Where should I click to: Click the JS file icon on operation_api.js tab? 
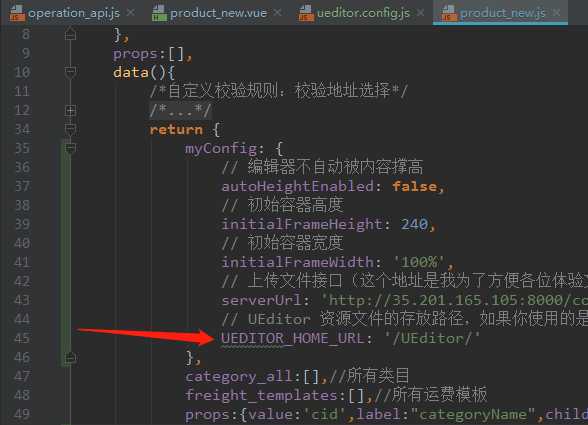pyautogui.click(x=17, y=13)
